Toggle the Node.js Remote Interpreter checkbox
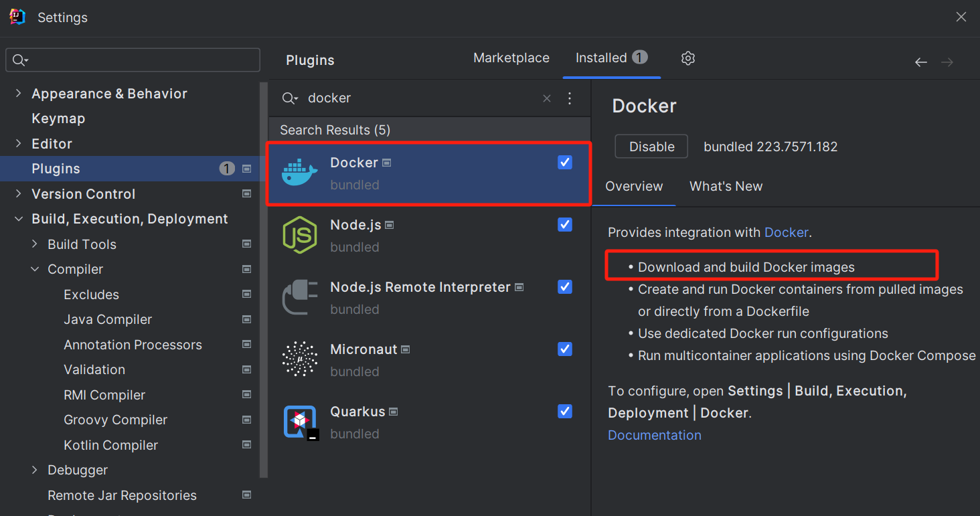Screen dimensions: 980x516 [x=565, y=287]
